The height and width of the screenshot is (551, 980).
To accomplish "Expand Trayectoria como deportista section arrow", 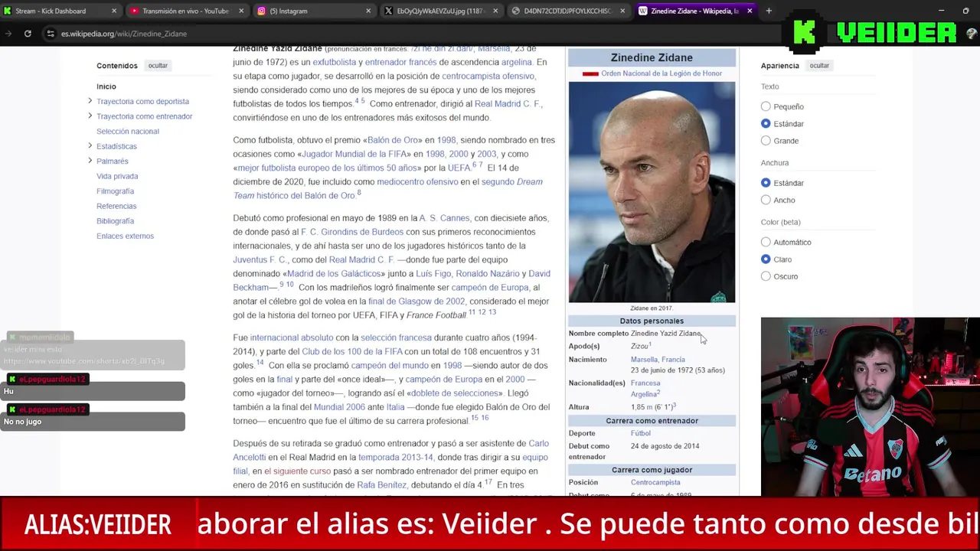I will pyautogui.click(x=90, y=101).
